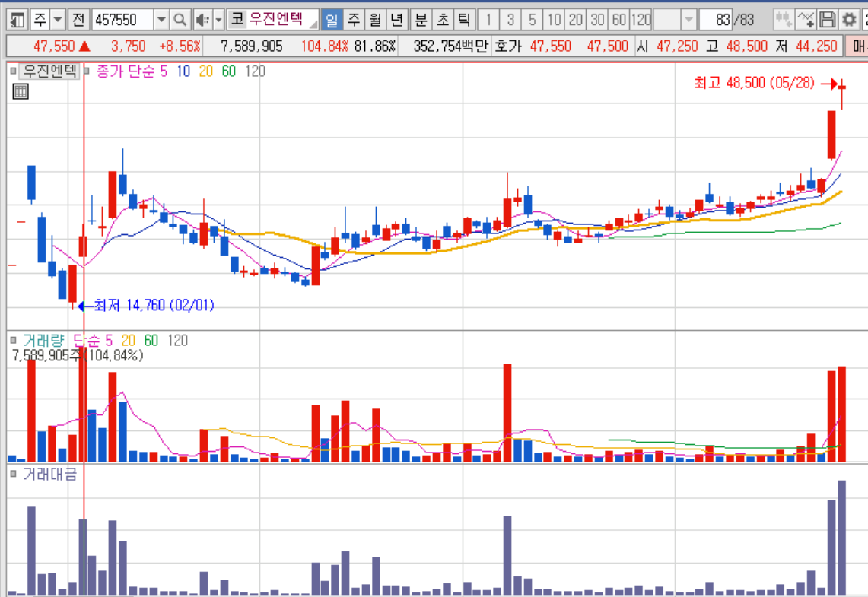Image resolution: width=868 pixels, height=597 pixels.
Task: Choose interval 5 button in toolbar
Action: click(532, 21)
